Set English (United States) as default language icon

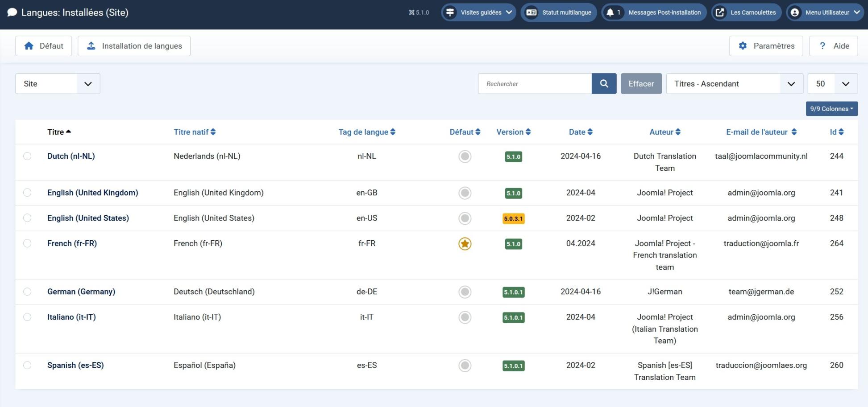click(x=465, y=218)
